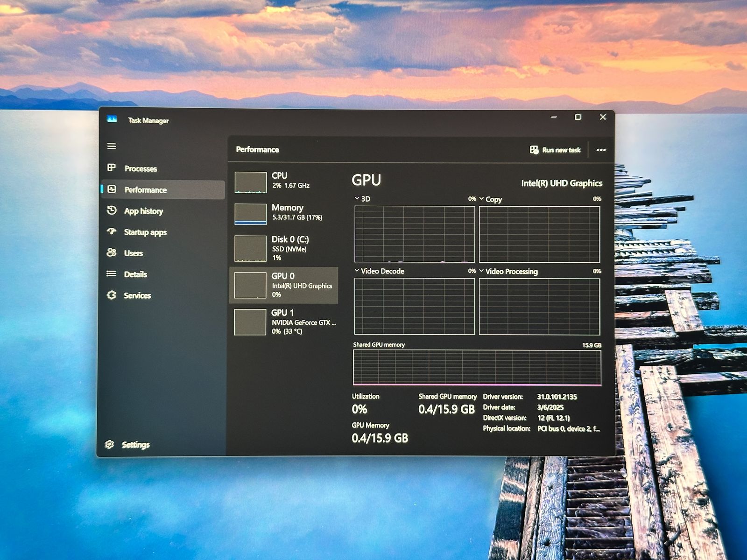Select Disk 0 (C:) performance item
Viewport: 747px width, 560px height.
284,248
